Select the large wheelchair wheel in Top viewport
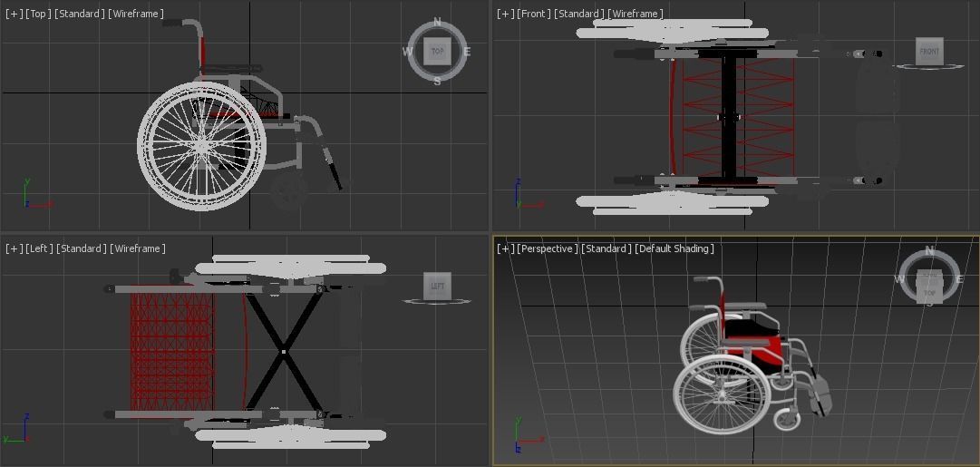Screen dimensions: 980x467 pos(201,146)
